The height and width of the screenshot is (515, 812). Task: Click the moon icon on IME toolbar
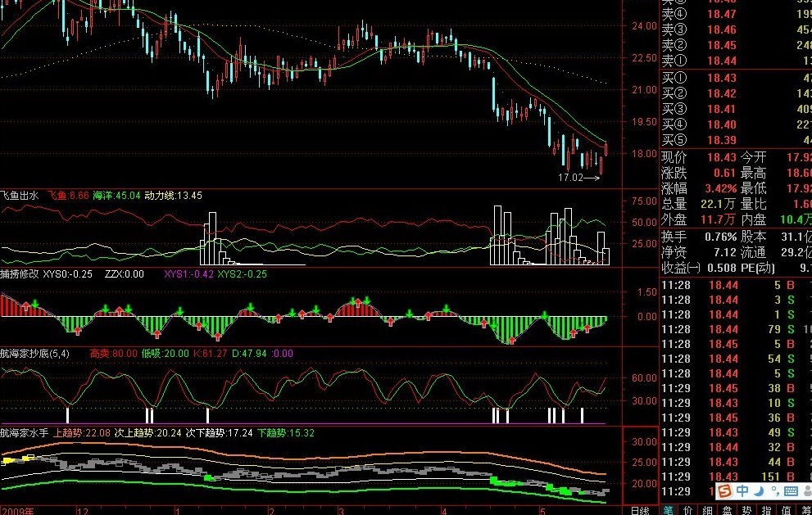[x=758, y=490]
